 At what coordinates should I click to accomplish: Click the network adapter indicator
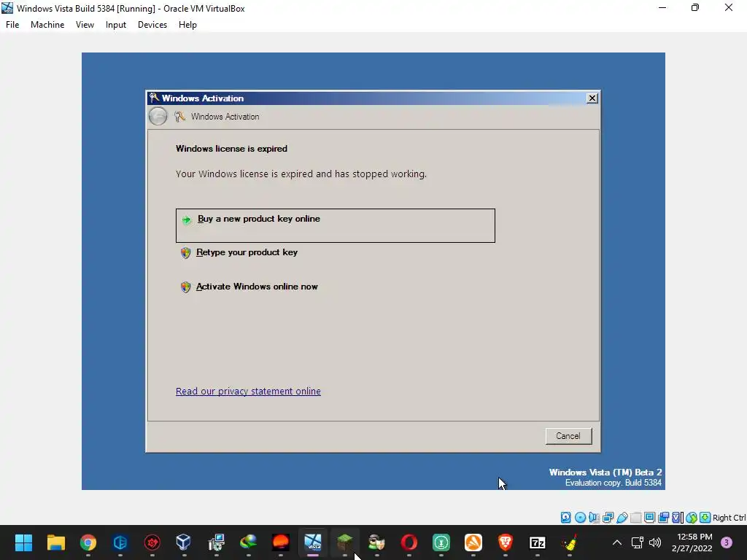pyautogui.click(x=608, y=518)
